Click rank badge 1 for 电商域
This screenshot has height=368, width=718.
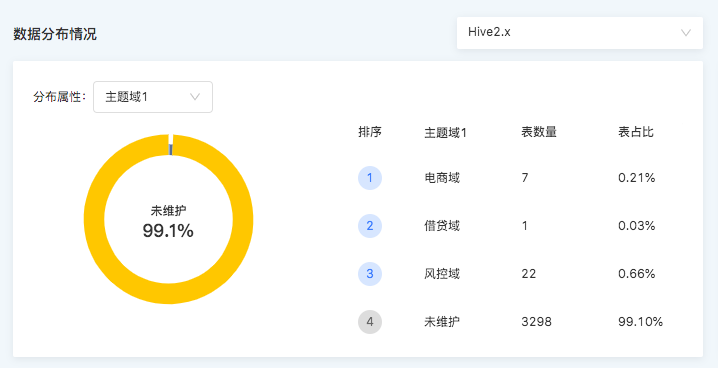point(370,178)
